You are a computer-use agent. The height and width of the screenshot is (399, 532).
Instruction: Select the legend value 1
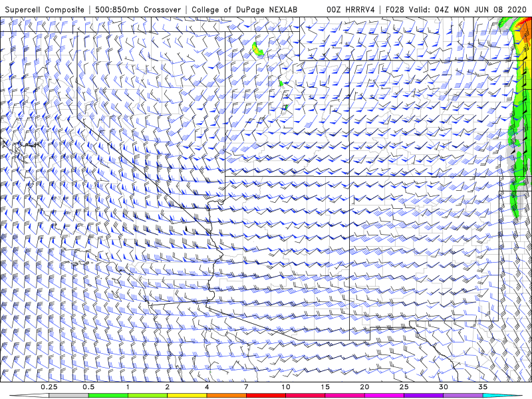coord(128,387)
